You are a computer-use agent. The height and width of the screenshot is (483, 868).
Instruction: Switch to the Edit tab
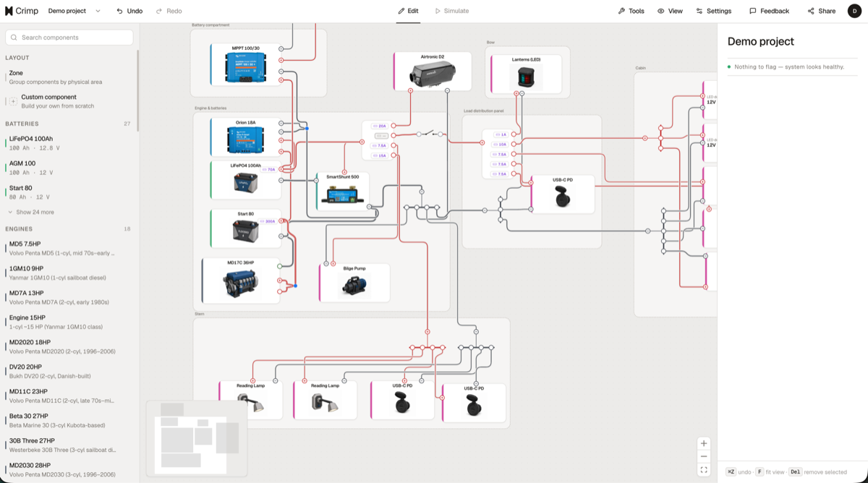click(x=408, y=11)
